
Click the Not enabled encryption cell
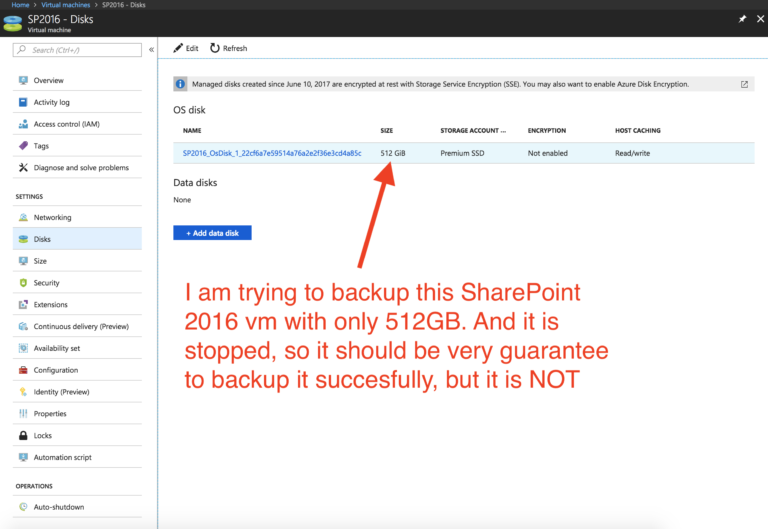pos(548,153)
